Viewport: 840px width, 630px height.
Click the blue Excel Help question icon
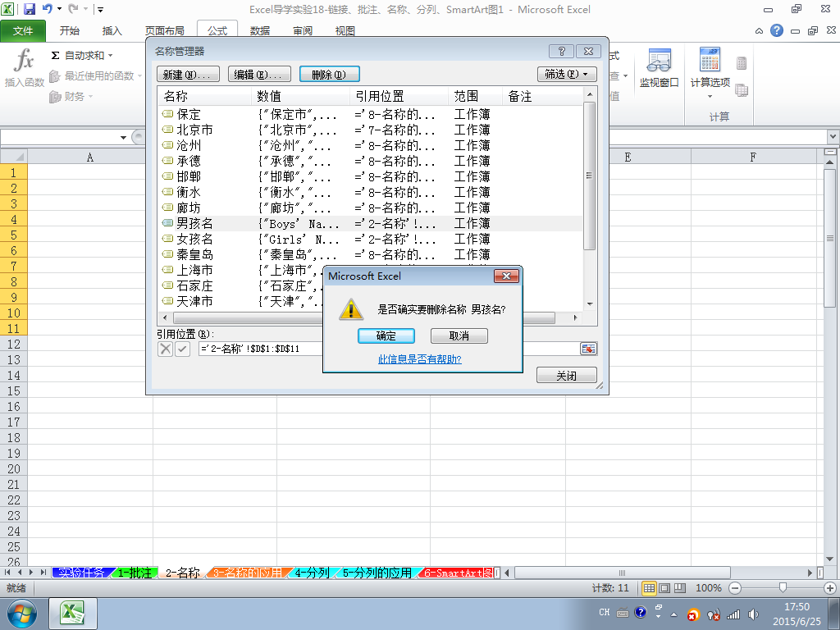tap(776, 30)
